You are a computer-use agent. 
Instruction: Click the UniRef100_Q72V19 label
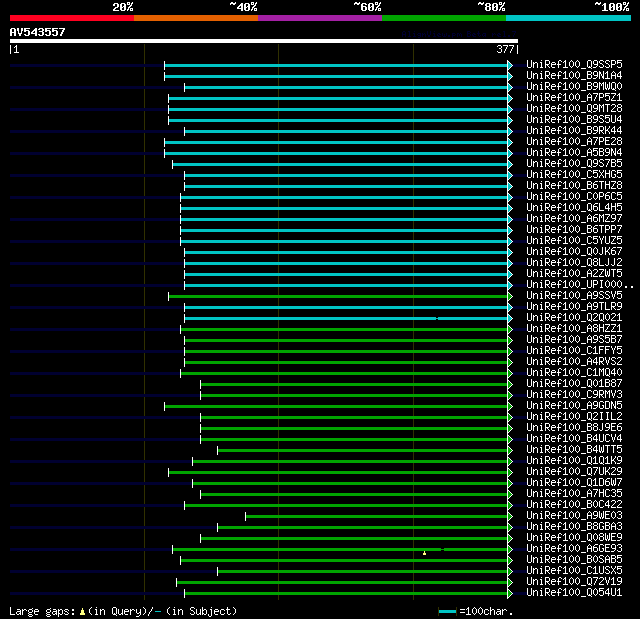click(574, 582)
